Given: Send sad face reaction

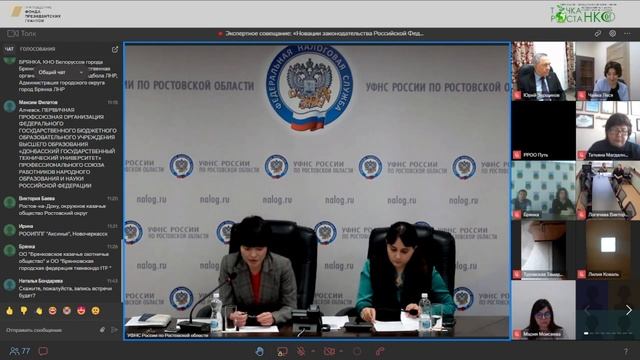Looking at the screenshot, I should (96, 311).
